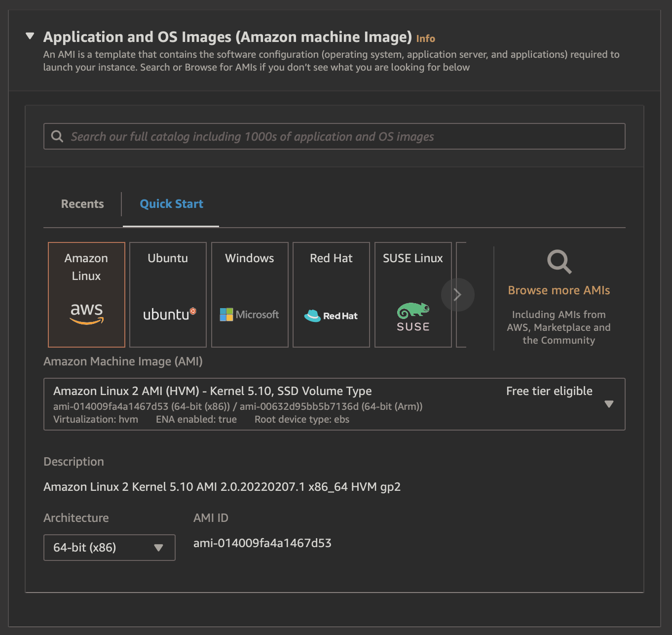Click the Root device type: ebs text
Screen dimensions: 672x635
(x=302, y=419)
